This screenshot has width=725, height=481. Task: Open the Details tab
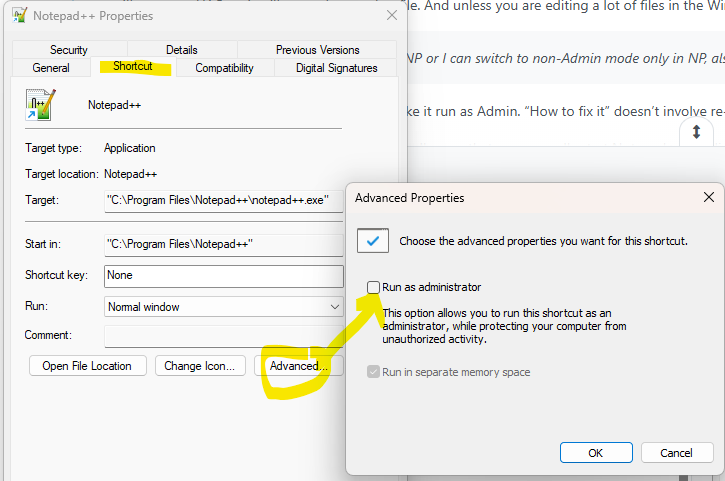pyautogui.click(x=181, y=50)
